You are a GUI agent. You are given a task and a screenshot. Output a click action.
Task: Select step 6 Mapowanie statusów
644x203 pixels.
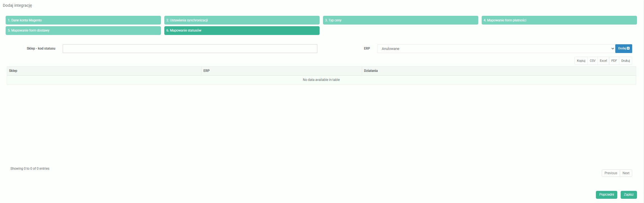(242, 30)
